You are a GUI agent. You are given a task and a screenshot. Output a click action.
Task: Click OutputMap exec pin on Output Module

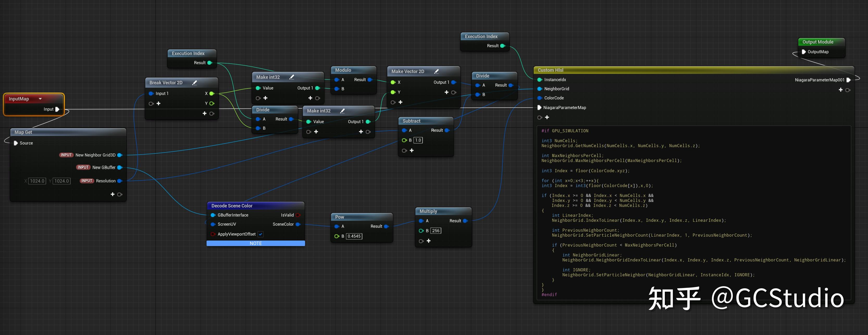tap(804, 52)
